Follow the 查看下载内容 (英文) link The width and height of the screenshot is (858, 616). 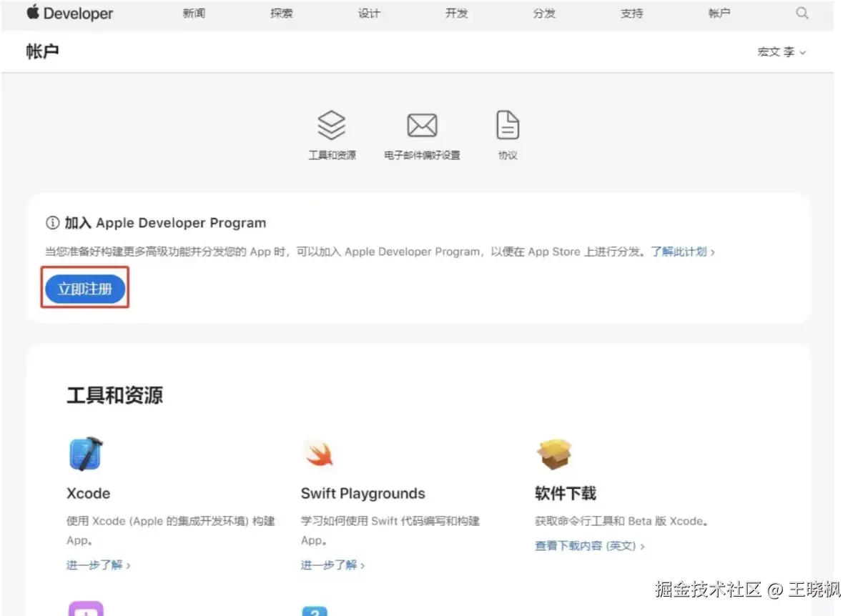tap(590, 545)
